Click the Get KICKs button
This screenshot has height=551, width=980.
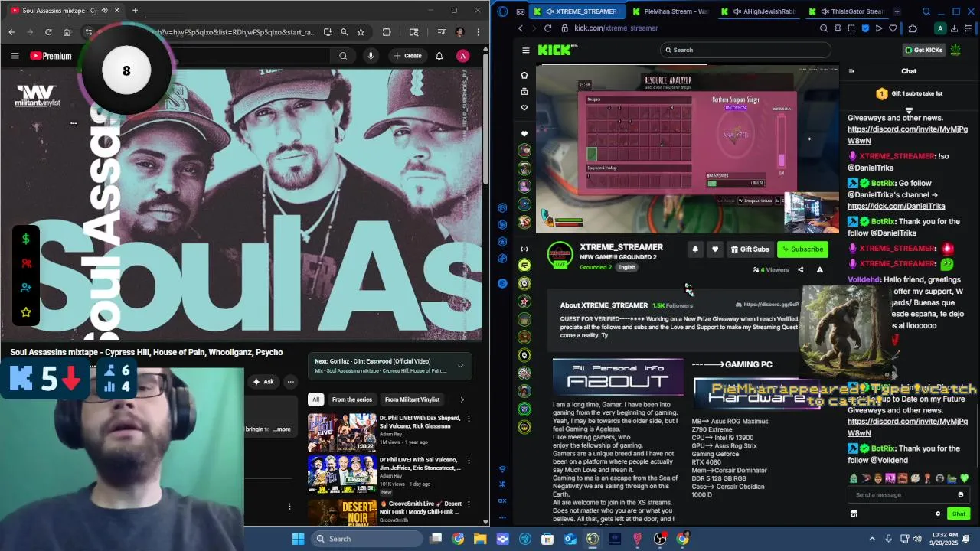click(x=924, y=50)
